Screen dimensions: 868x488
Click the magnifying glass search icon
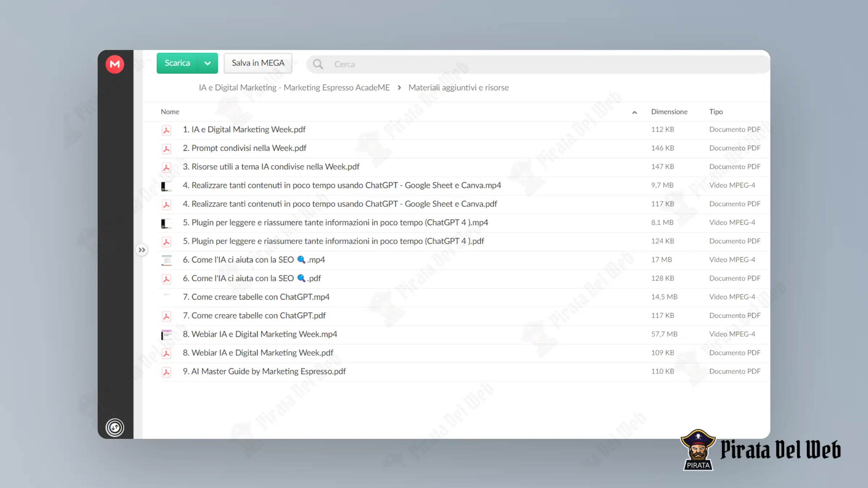[318, 64]
